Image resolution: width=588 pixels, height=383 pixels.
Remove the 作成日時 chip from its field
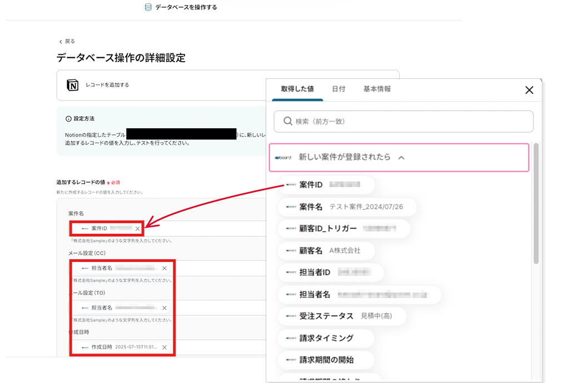pyautogui.click(x=164, y=347)
